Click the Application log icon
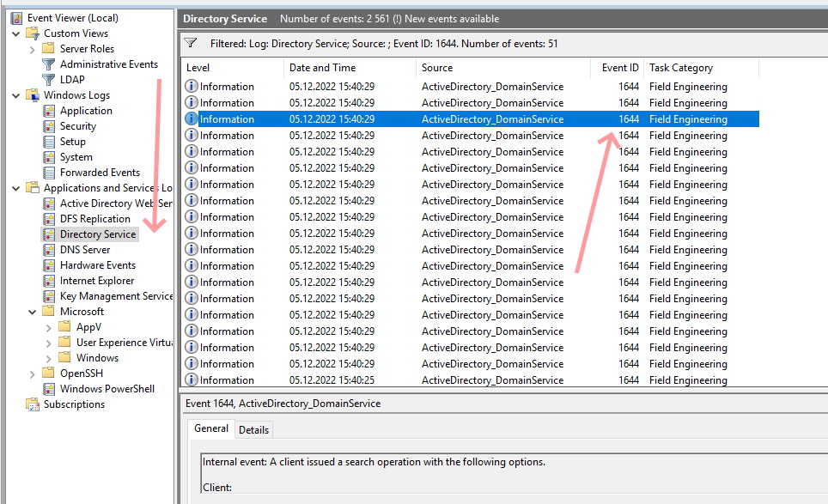This screenshot has width=828, height=504. click(49, 111)
